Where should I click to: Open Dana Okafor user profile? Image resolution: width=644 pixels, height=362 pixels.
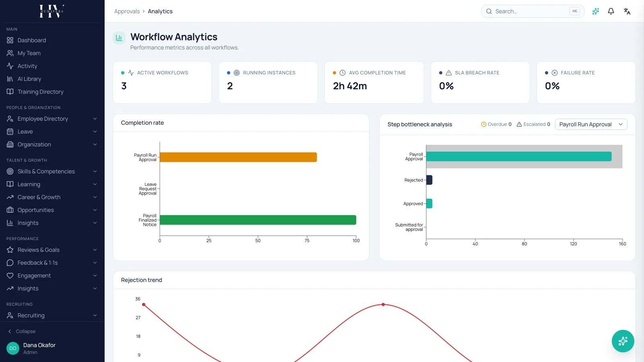tap(52, 348)
